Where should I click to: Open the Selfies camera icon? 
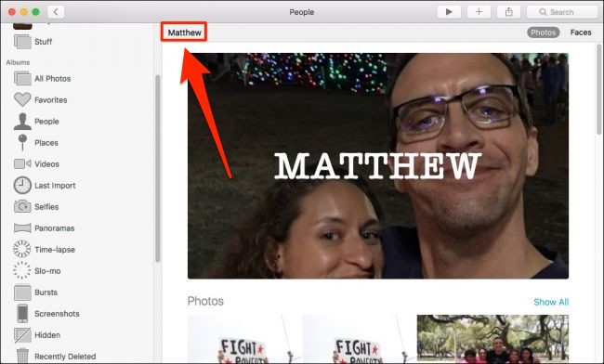[22, 207]
